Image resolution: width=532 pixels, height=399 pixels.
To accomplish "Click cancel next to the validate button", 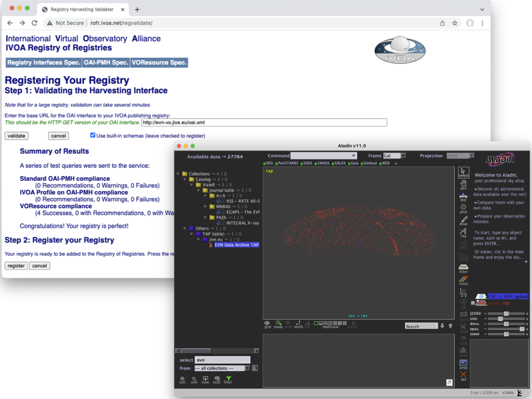I will tap(58, 136).
